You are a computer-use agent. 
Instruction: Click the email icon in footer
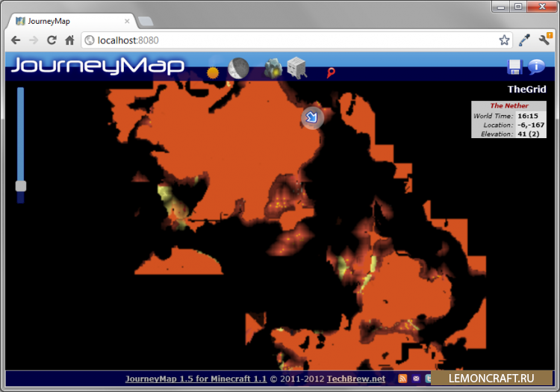point(416,379)
